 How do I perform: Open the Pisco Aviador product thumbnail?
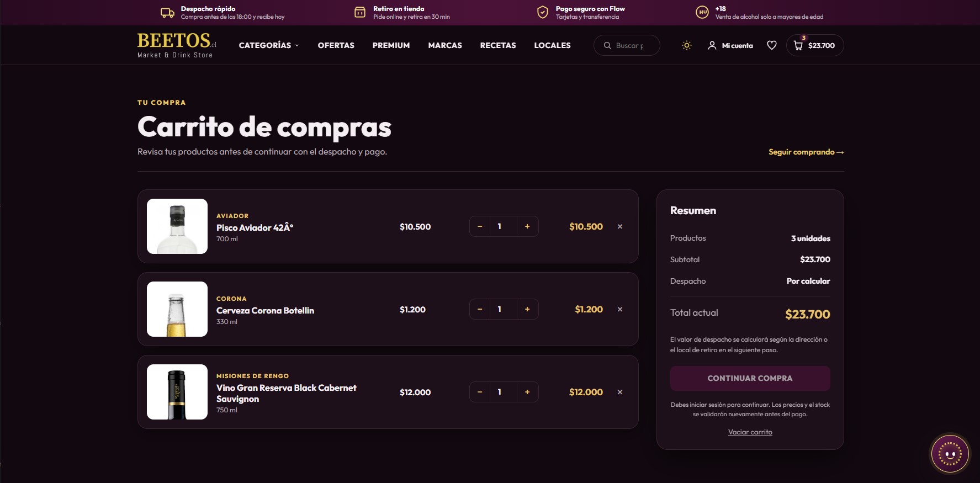tap(177, 226)
